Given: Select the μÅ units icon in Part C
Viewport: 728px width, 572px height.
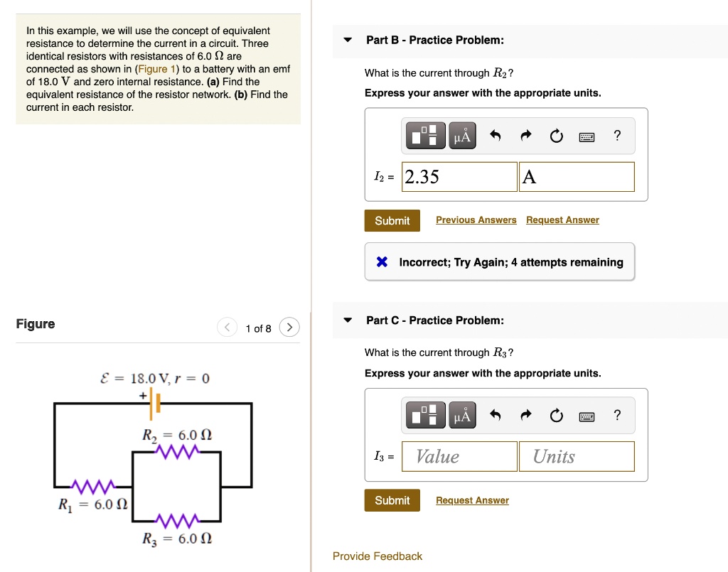Looking at the screenshot, I should pyautogui.click(x=462, y=415).
